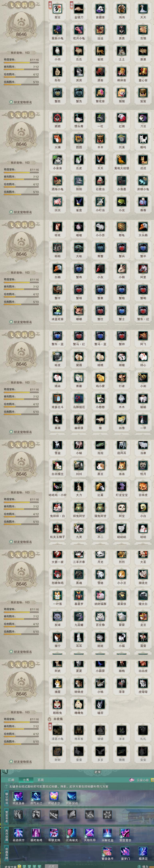154x868 pixels.
Task: Select the 冰蓝花客 pet icon
Action: [x=57, y=310]
